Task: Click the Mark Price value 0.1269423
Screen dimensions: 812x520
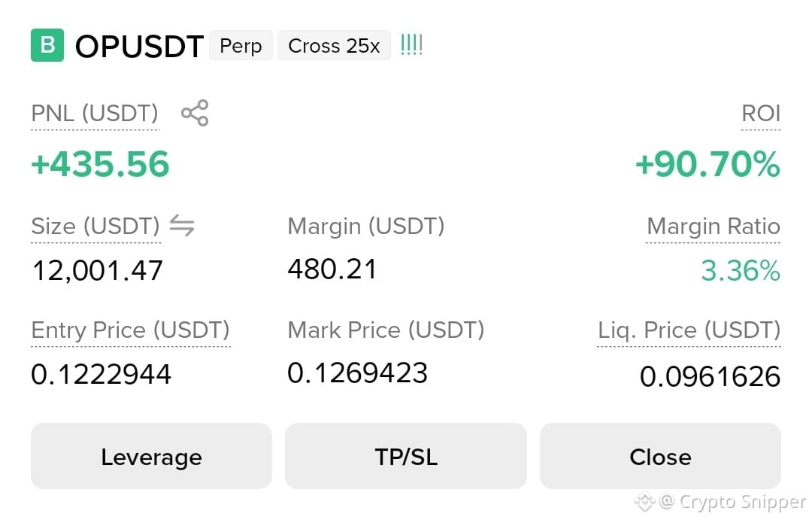Action: [357, 373]
